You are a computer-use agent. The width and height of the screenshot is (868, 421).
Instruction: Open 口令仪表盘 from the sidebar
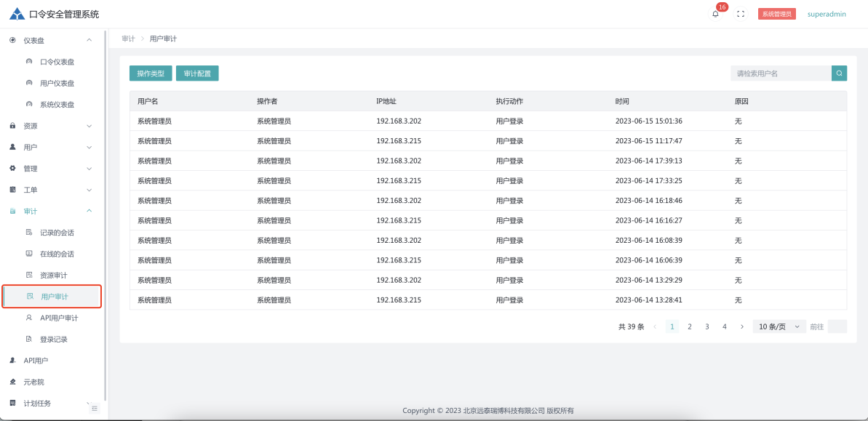57,62
